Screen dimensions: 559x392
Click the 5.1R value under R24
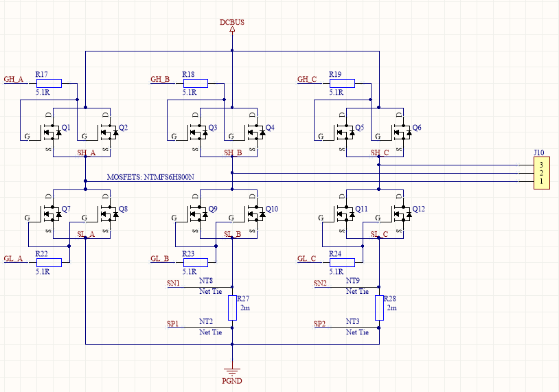336,272
